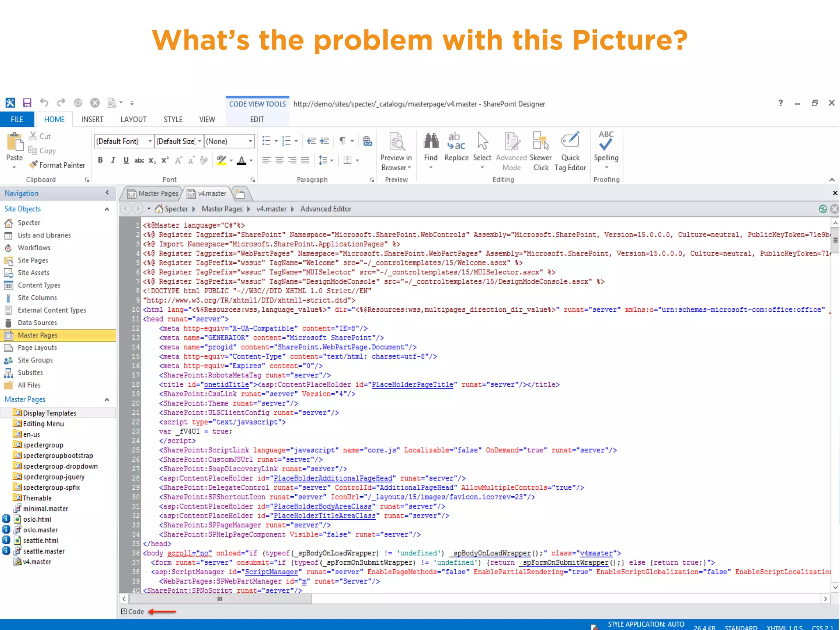Toggle Strikethrough formatting
Image resolution: width=840 pixels, height=630 pixels.
[139, 160]
